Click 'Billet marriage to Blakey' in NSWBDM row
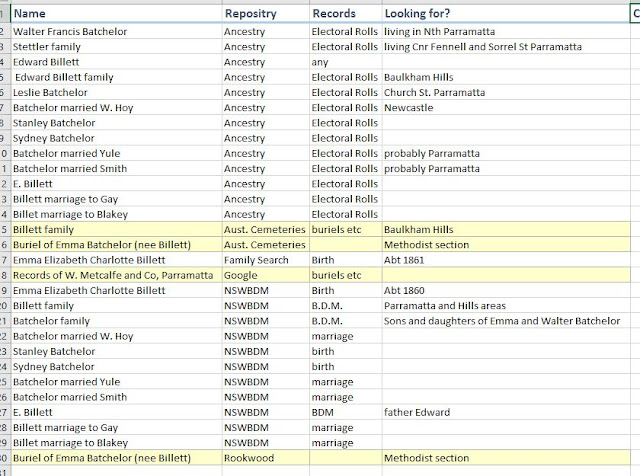 [x=116, y=443]
